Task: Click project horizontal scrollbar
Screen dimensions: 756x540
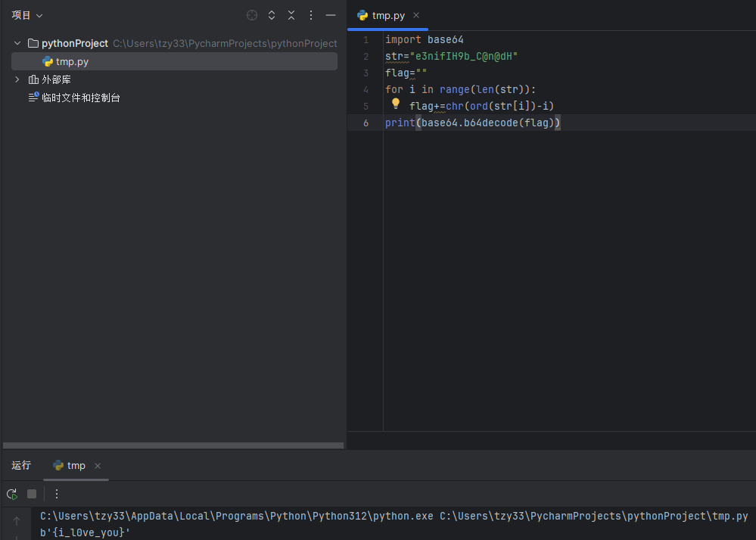Action: [173, 445]
